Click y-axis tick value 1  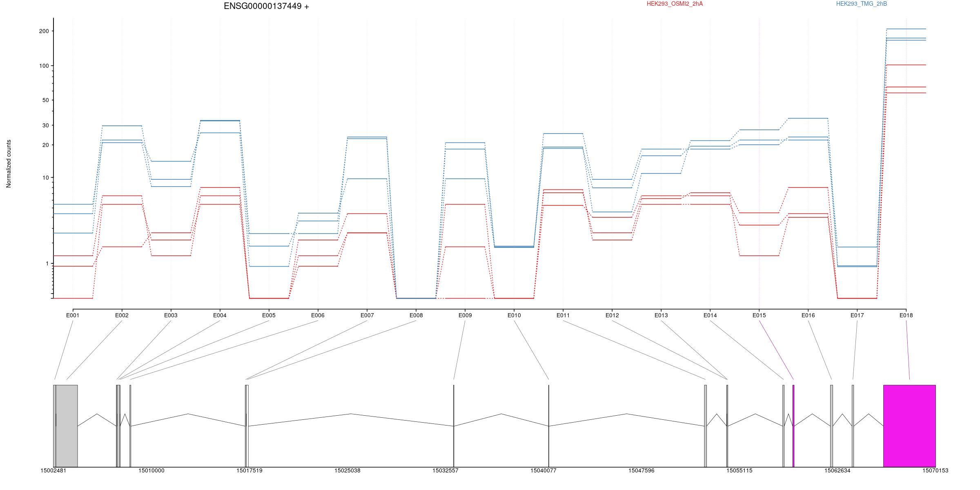click(47, 263)
